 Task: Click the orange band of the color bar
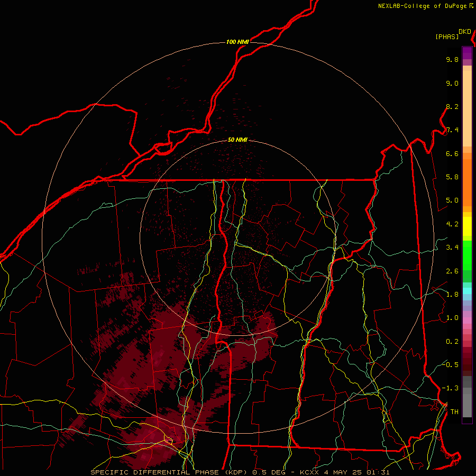(x=467, y=182)
